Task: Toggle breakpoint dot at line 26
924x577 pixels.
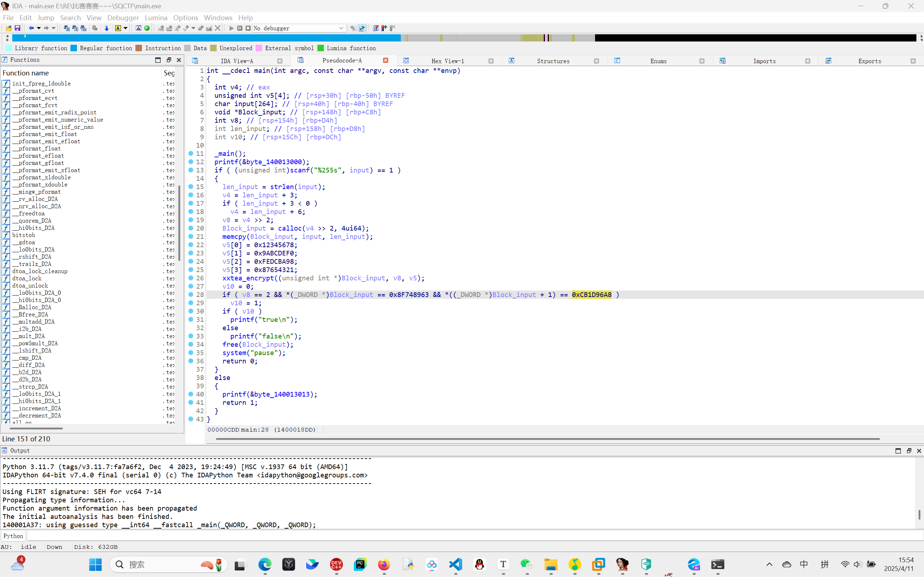Action: pos(191,278)
